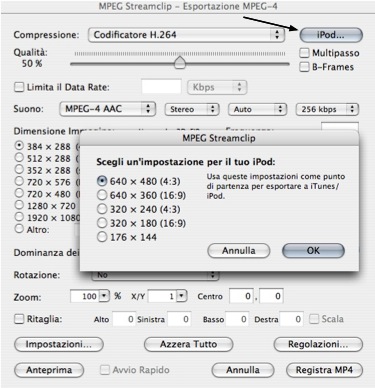The height and width of the screenshot is (388, 375).
Task: Click Annulla at the bottom of export window
Action: 243,370
